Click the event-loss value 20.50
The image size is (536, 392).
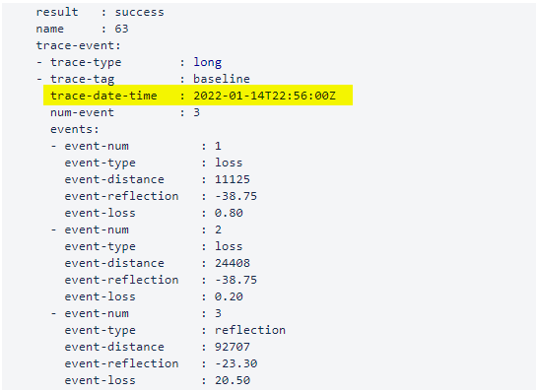[x=233, y=380]
